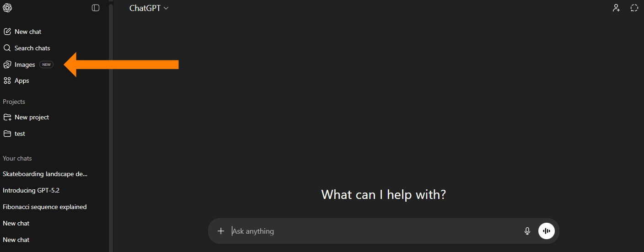Expand the ChatGPT model selector dropdown
The height and width of the screenshot is (252, 644).
[x=149, y=8]
